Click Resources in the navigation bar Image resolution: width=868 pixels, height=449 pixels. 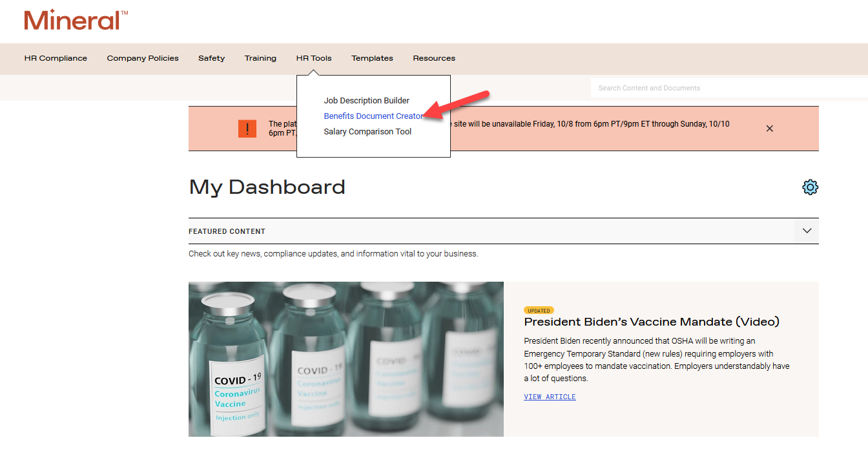click(x=434, y=58)
